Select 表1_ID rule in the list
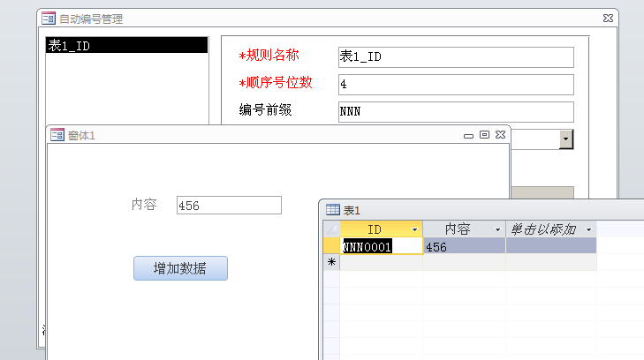Screen dimensions: 644x360 tap(126, 45)
